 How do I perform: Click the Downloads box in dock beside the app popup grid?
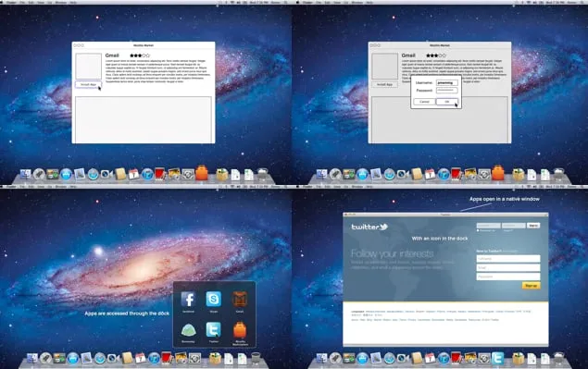(215, 359)
